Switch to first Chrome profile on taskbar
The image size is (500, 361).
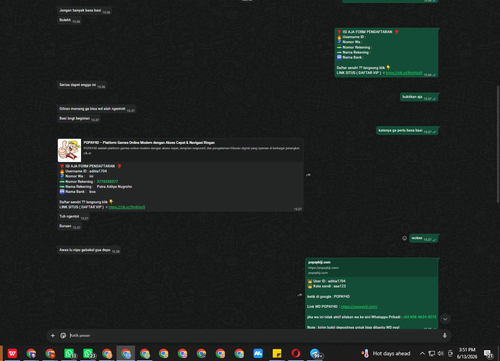tap(31, 353)
